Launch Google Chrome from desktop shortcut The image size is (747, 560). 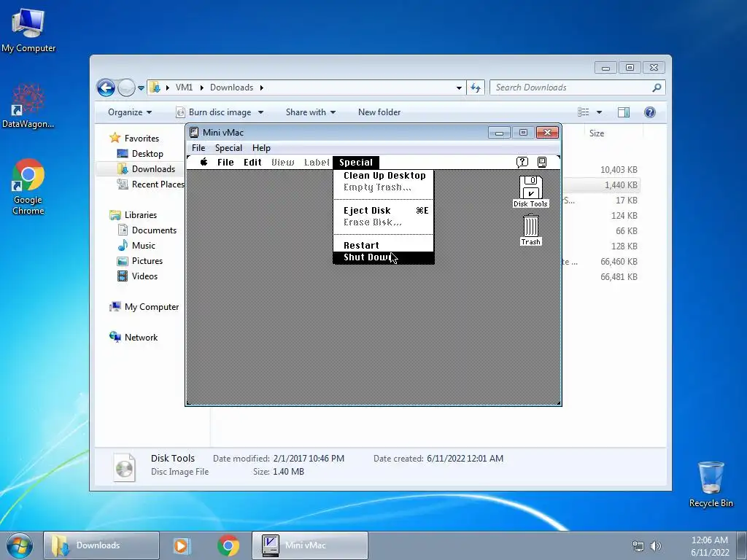click(28, 187)
